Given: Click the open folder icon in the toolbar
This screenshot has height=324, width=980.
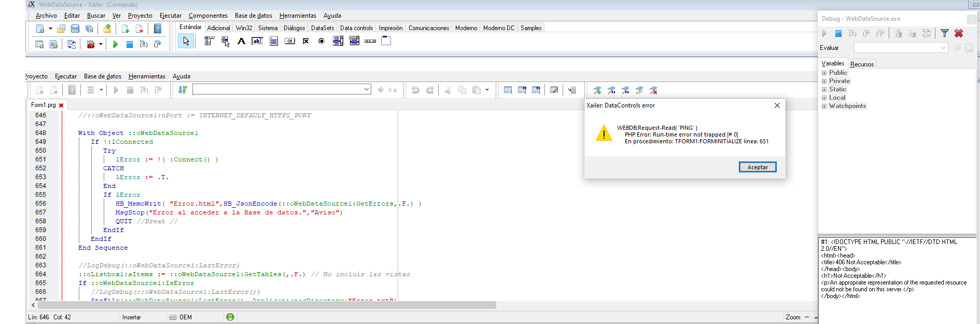Looking at the screenshot, I should (x=61, y=29).
